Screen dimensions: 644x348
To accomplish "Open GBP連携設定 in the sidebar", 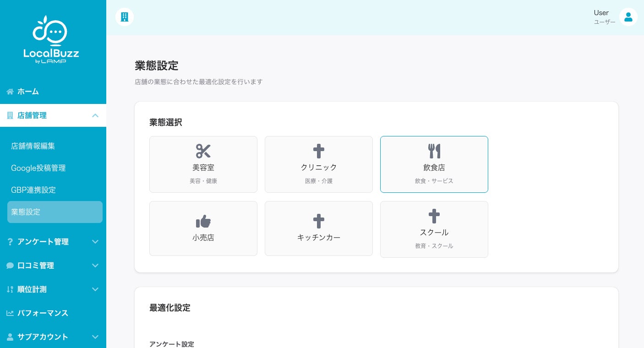I will click(55, 190).
